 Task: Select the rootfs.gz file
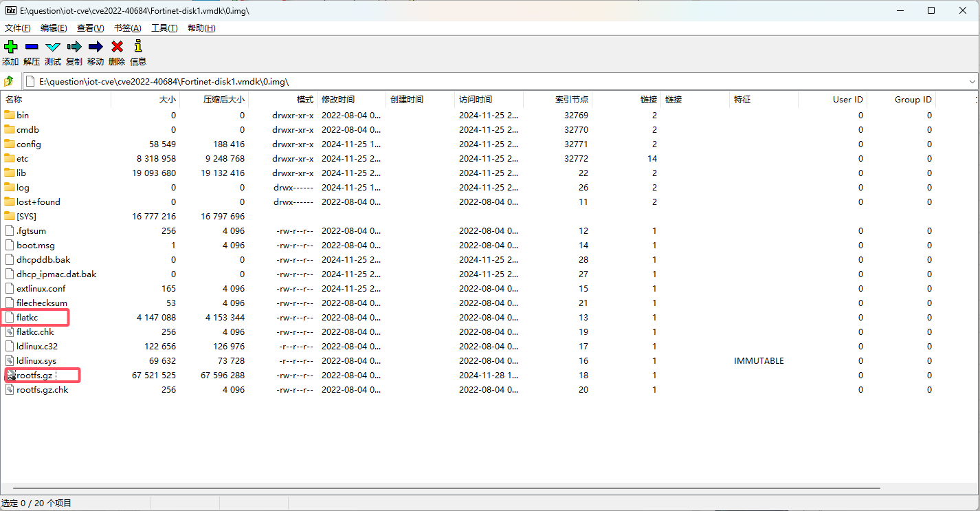(x=34, y=376)
